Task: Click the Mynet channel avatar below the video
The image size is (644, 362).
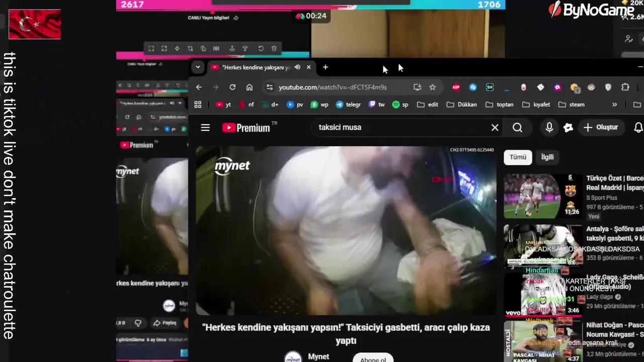Action: (x=293, y=357)
